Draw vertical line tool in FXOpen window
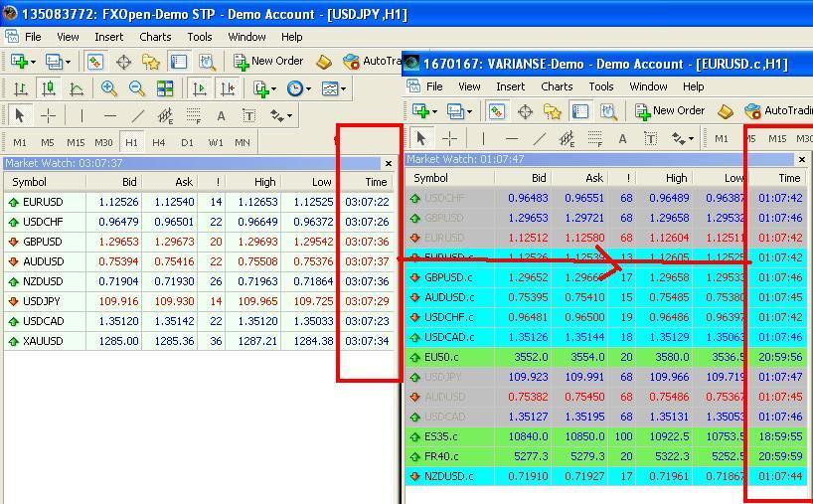Image resolution: width=813 pixels, height=504 pixels. pos(81,116)
